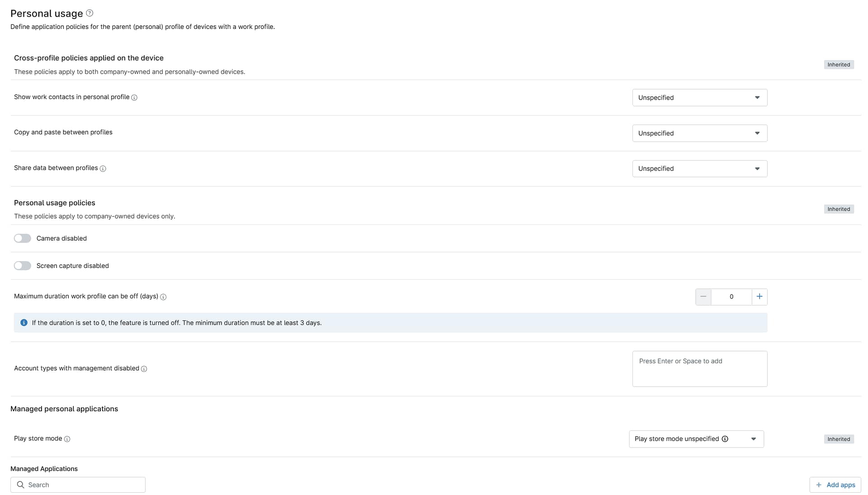
Task: Click info icon beside Show work contacts
Action: (134, 98)
